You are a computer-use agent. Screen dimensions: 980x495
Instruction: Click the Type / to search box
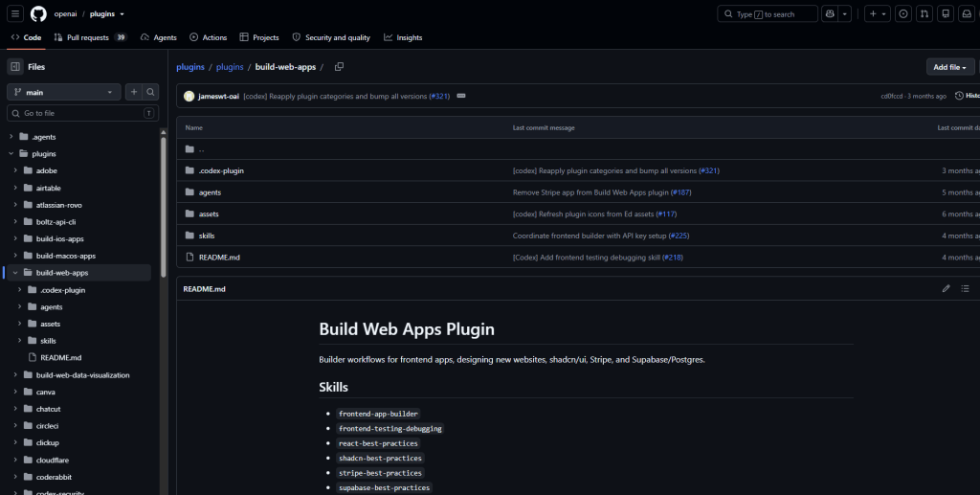point(768,13)
